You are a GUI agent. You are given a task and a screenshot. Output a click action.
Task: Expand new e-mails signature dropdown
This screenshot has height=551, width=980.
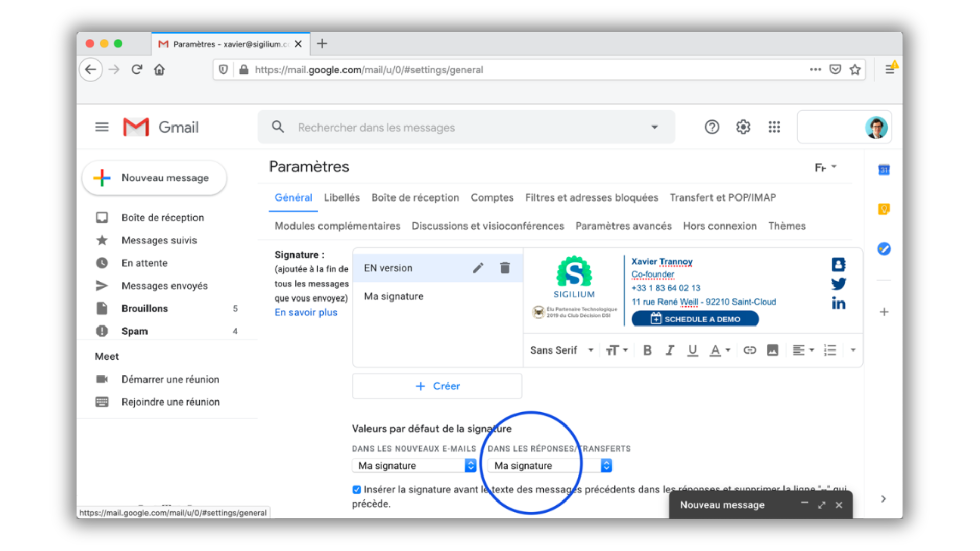click(x=414, y=465)
